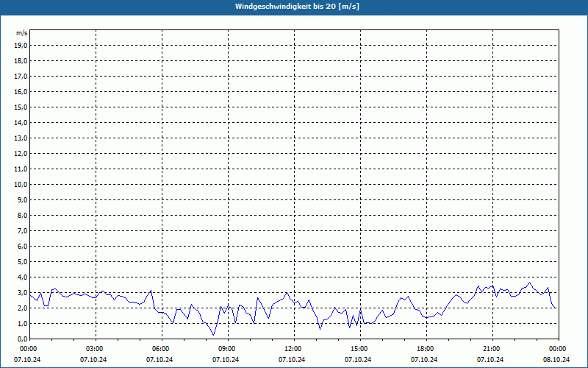Image resolution: width=588 pixels, height=368 pixels.
Task: Click the 07.10.24 date under 12:00
Action: pyautogui.click(x=292, y=359)
